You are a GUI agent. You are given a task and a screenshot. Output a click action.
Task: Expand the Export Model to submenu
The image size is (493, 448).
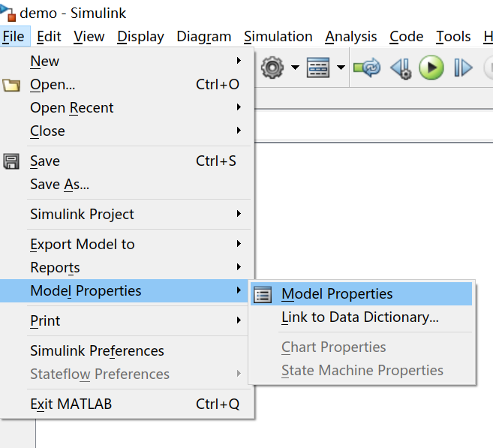click(127, 245)
